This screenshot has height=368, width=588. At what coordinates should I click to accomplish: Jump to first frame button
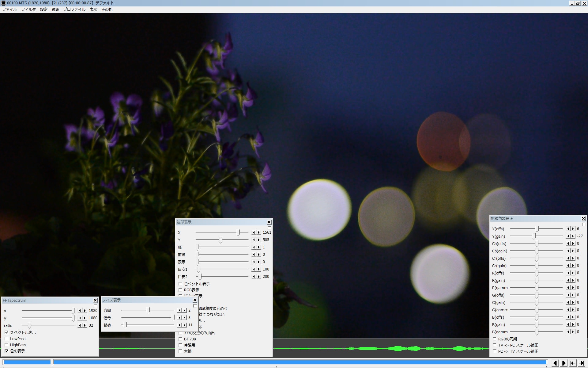[573, 363]
